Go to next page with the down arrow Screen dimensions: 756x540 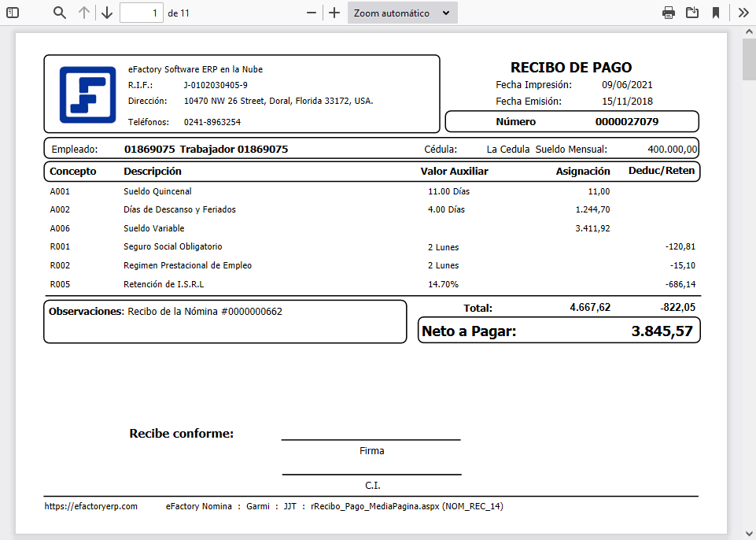pyautogui.click(x=107, y=13)
